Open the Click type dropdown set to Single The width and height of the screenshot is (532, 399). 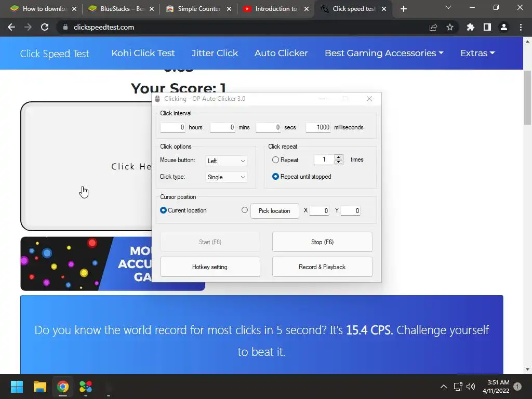click(x=227, y=177)
